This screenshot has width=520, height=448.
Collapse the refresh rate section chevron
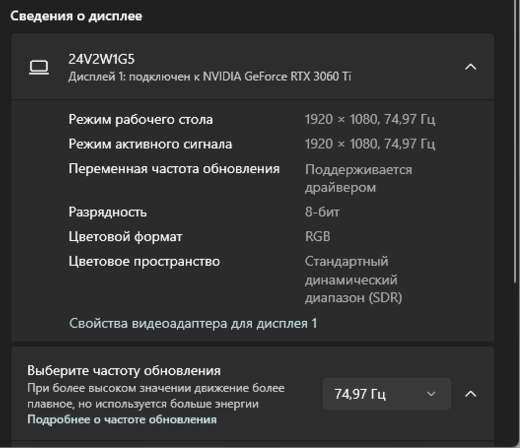470,394
